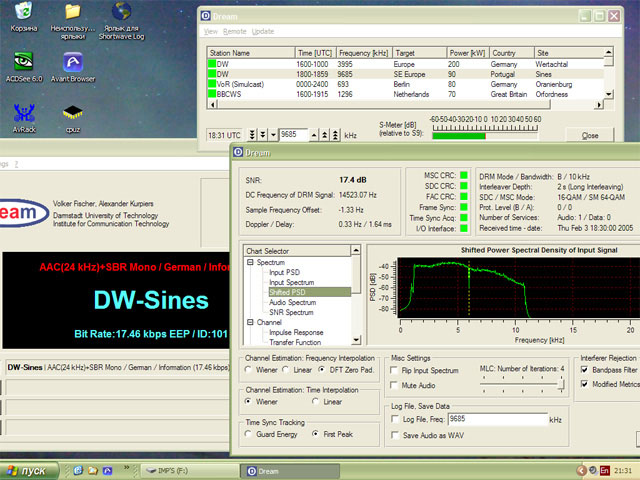Select Wiener time interpolation radio button
The width and height of the screenshot is (640, 480).
click(248, 401)
